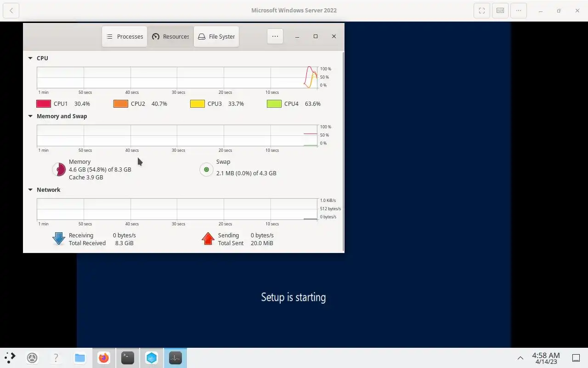The height and width of the screenshot is (368, 588).
Task: Open the Terminal from taskbar
Action: (128, 357)
